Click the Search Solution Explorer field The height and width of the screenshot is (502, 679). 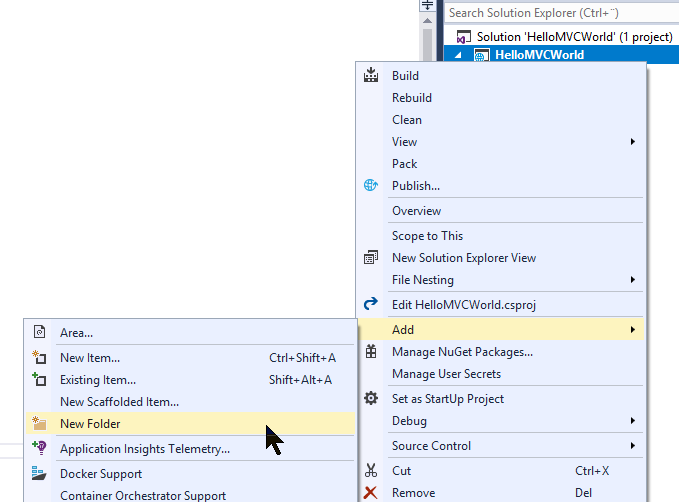562,13
